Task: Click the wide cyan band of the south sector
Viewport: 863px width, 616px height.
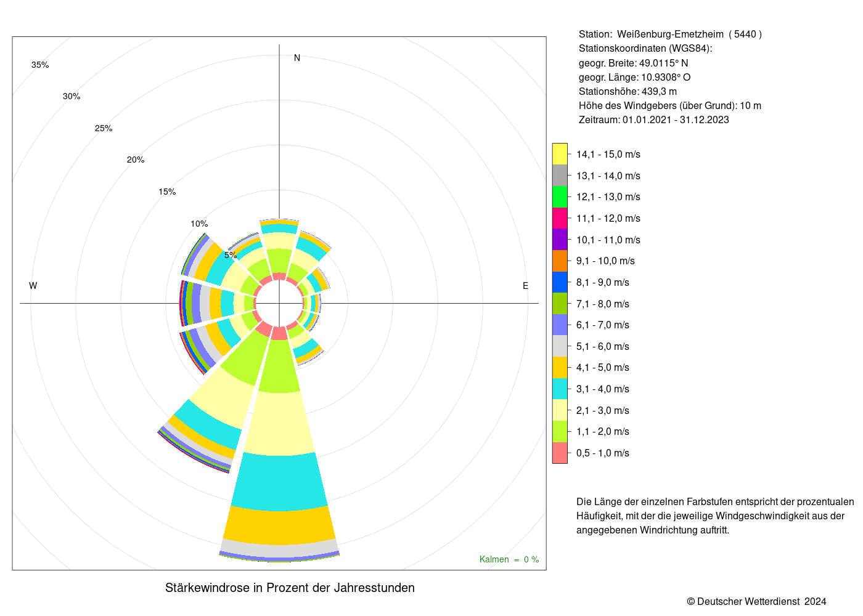Action: click(279, 482)
